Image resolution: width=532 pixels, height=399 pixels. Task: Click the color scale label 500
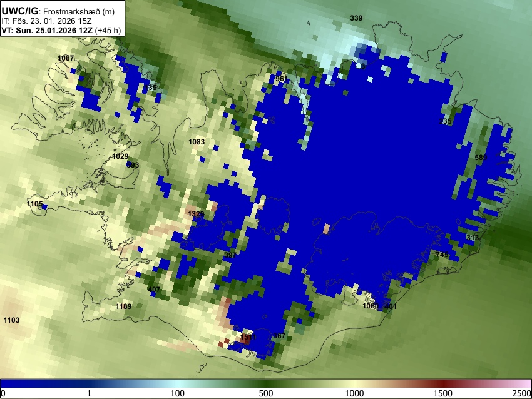click(x=266, y=393)
